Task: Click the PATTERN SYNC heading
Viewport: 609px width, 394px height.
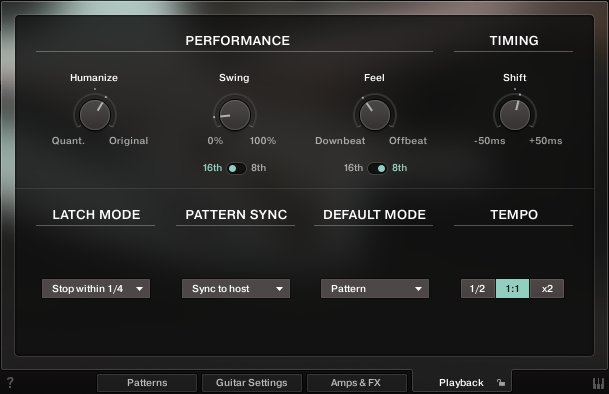Action: 236,214
